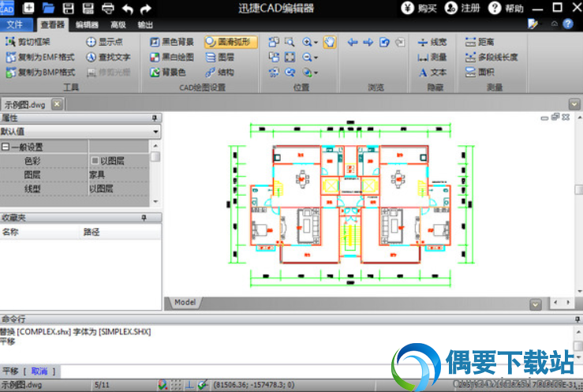583x392 pixels.
Task: Toggle 黑白绘图 black-white drawing
Action: coord(172,57)
